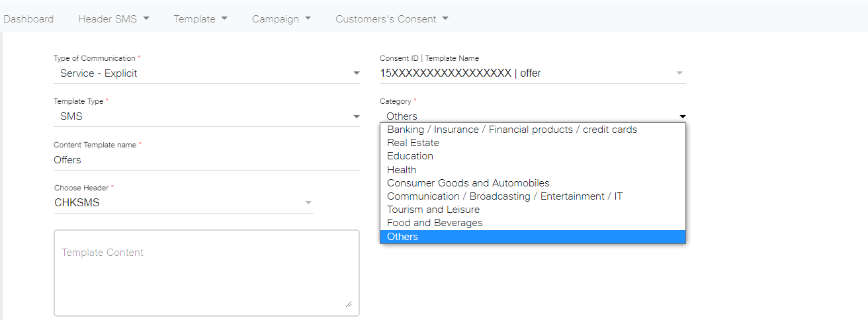
Task: Open the Consent ID Template Name dropdown
Action: click(x=533, y=73)
